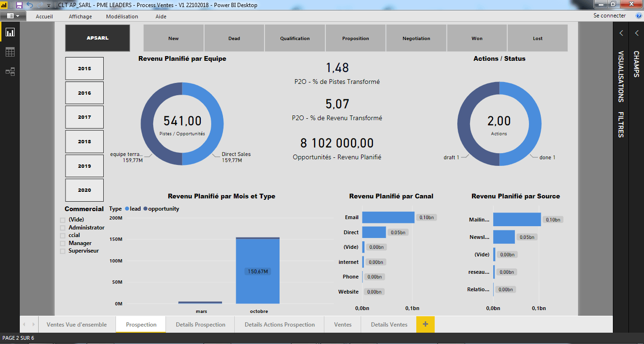Open the blue Help question mark icon
This screenshot has width=644, height=344.
pyautogui.click(x=639, y=16)
